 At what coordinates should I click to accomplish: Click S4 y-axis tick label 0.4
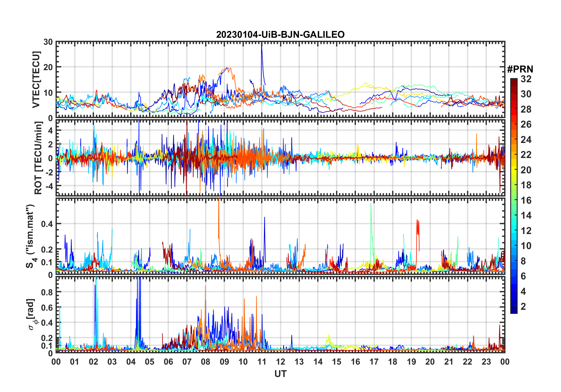47,224
